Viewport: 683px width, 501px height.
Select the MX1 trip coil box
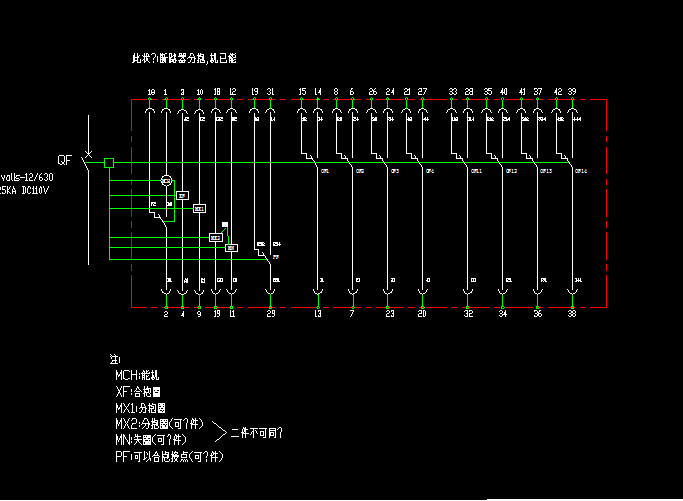199,209
